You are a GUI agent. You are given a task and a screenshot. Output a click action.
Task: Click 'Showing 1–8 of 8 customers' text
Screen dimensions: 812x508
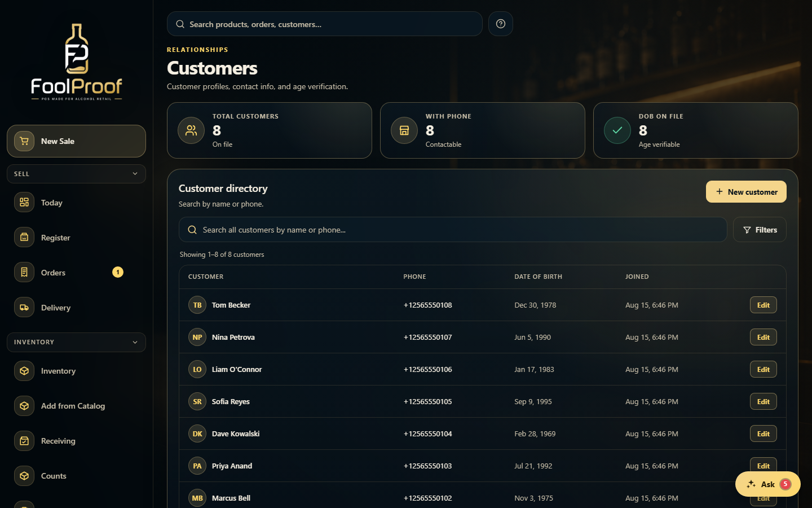point(222,255)
